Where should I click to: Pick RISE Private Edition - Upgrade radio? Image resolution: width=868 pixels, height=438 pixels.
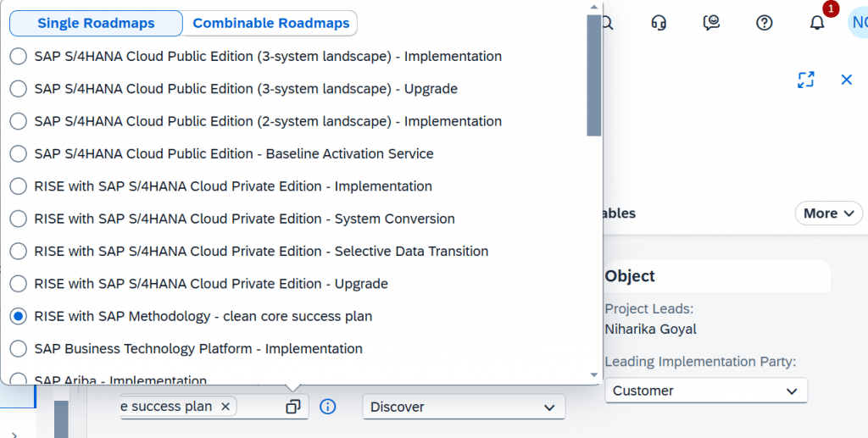coord(19,284)
